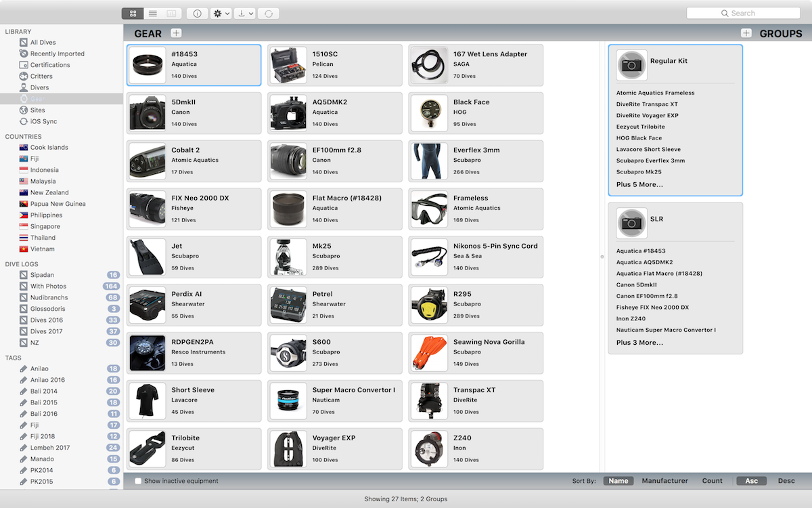Expand Regular Kit's Plus 5 More list
Image resolution: width=812 pixels, height=508 pixels.
coord(639,184)
